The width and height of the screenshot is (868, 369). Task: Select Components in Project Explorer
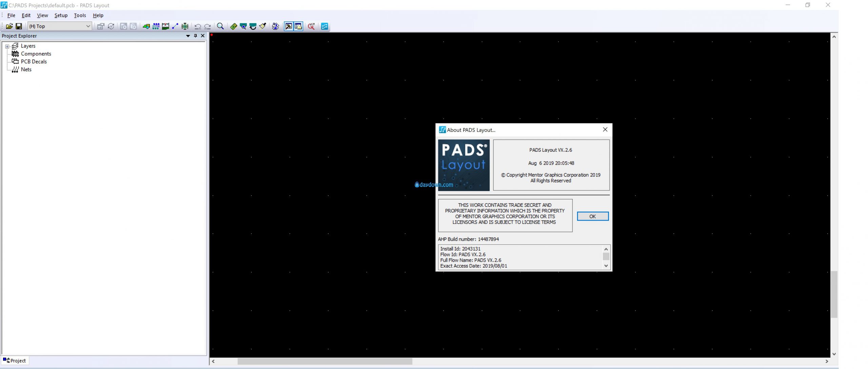[36, 54]
